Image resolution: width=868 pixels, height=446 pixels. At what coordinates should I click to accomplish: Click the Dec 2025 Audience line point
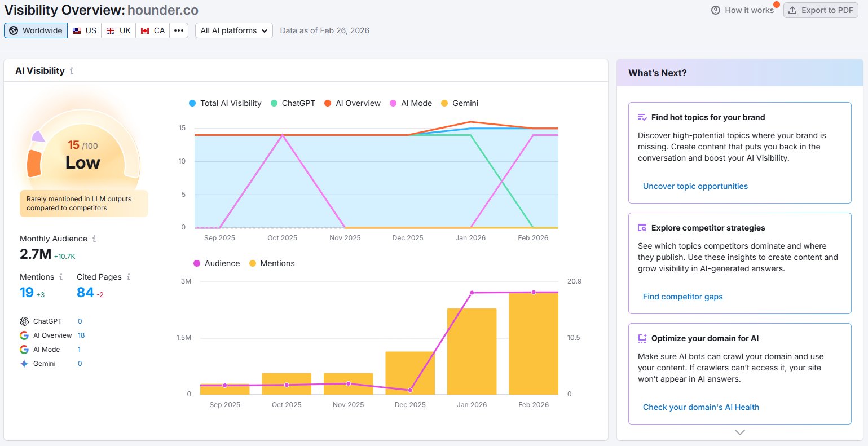tap(410, 390)
